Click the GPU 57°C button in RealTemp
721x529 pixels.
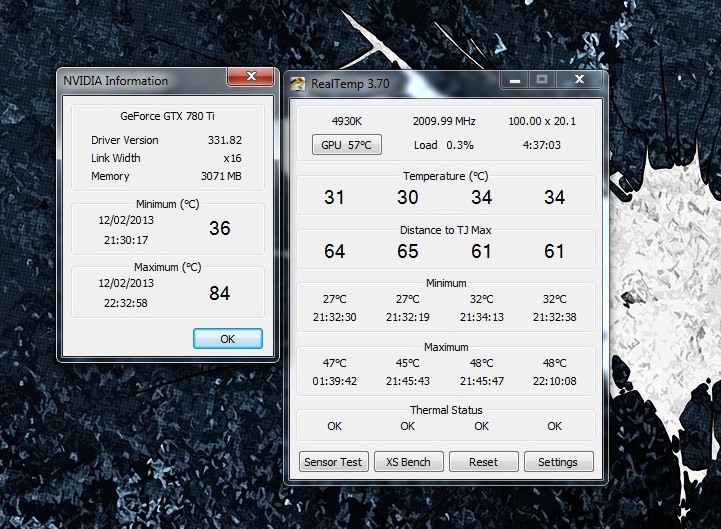(x=347, y=145)
